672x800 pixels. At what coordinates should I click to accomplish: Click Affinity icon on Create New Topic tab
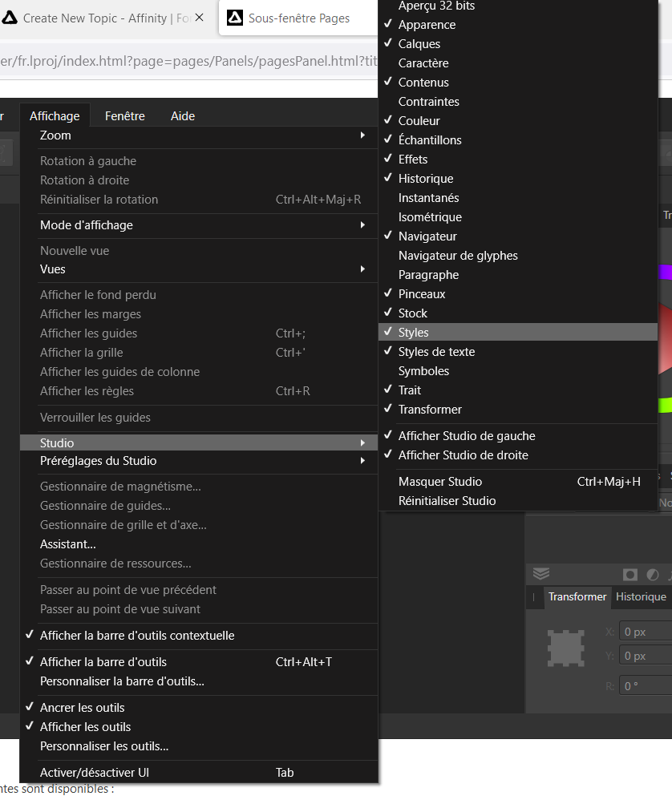[10, 18]
